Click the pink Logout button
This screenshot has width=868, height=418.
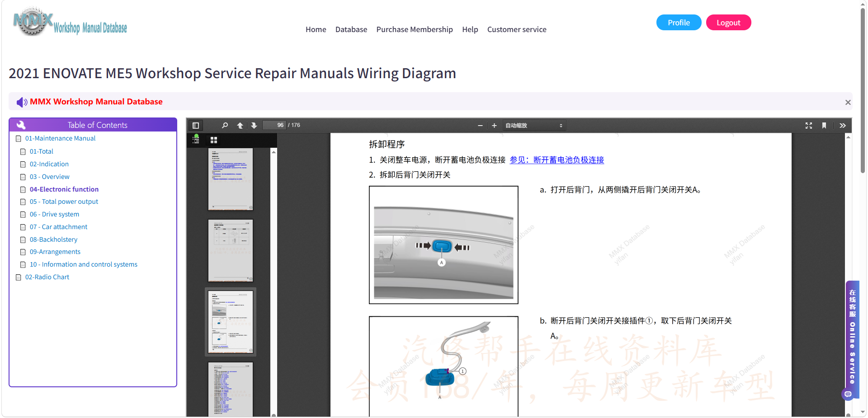pyautogui.click(x=728, y=23)
